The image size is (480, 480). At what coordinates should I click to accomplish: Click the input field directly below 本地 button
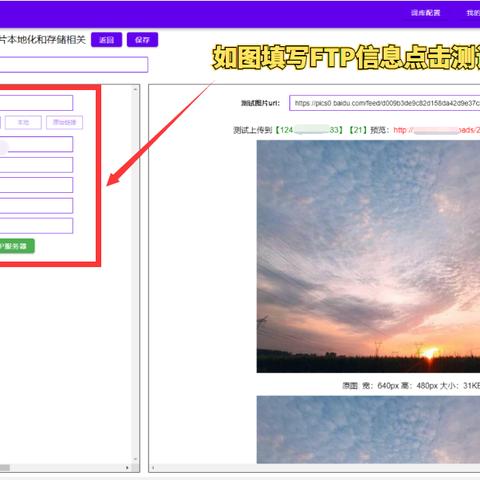tap(36, 144)
